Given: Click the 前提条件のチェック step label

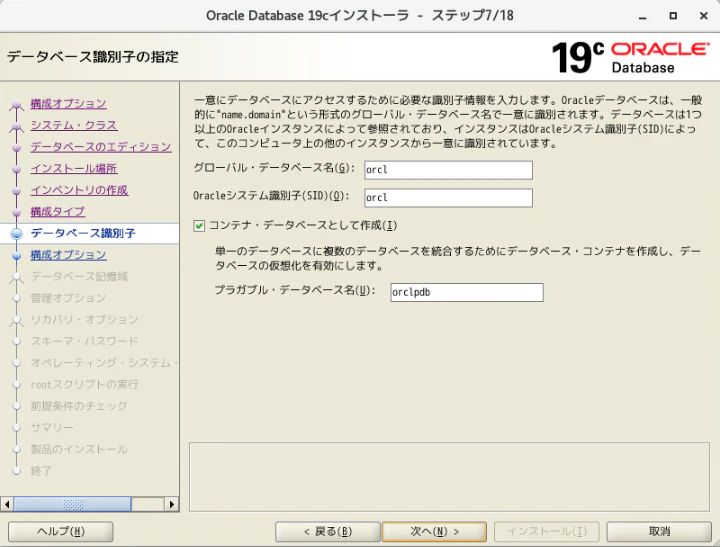Looking at the screenshot, I should [79, 406].
